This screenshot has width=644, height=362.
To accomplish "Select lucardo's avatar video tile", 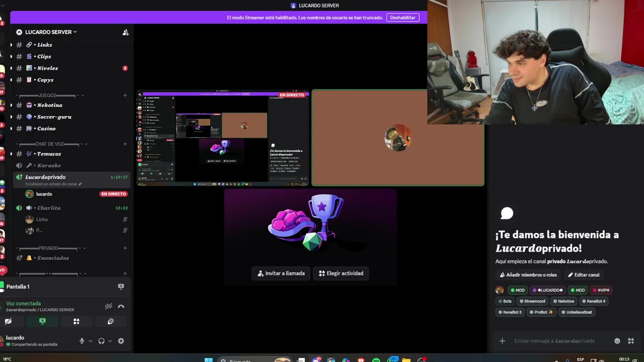I will click(x=398, y=138).
